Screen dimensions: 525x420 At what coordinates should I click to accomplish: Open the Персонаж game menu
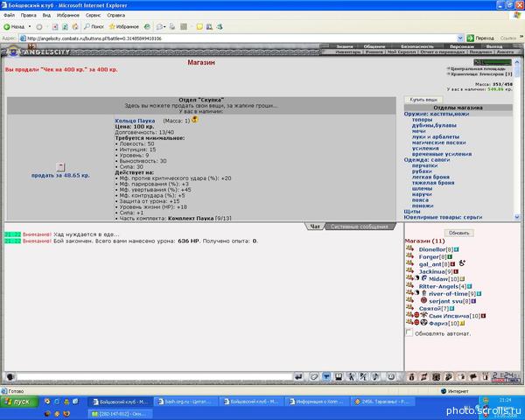(x=462, y=46)
